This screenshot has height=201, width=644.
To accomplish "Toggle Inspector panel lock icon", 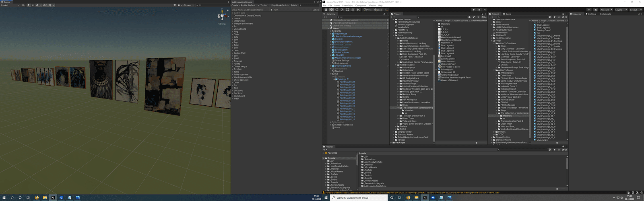I will click(x=639, y=14).
